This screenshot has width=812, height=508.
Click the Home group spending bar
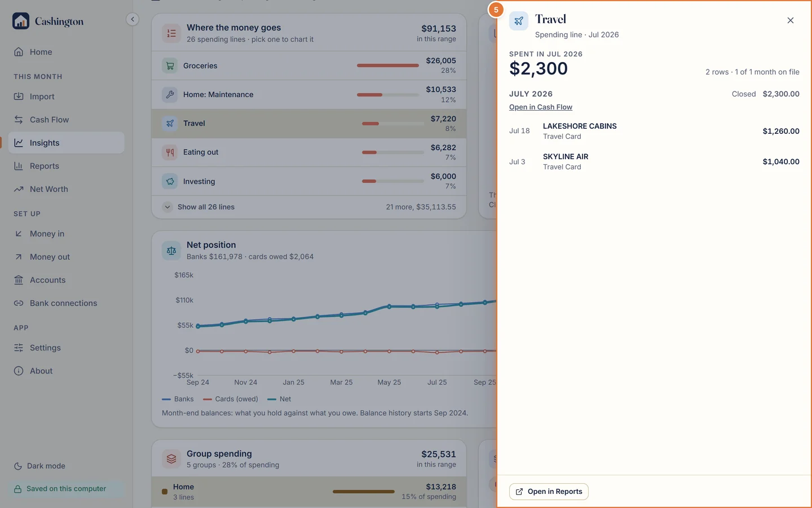click(364, 492)
